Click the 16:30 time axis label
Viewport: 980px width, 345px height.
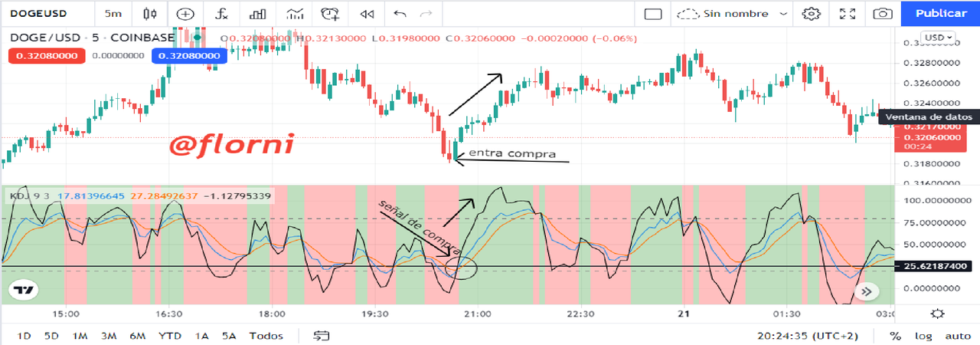click(168, 314)
